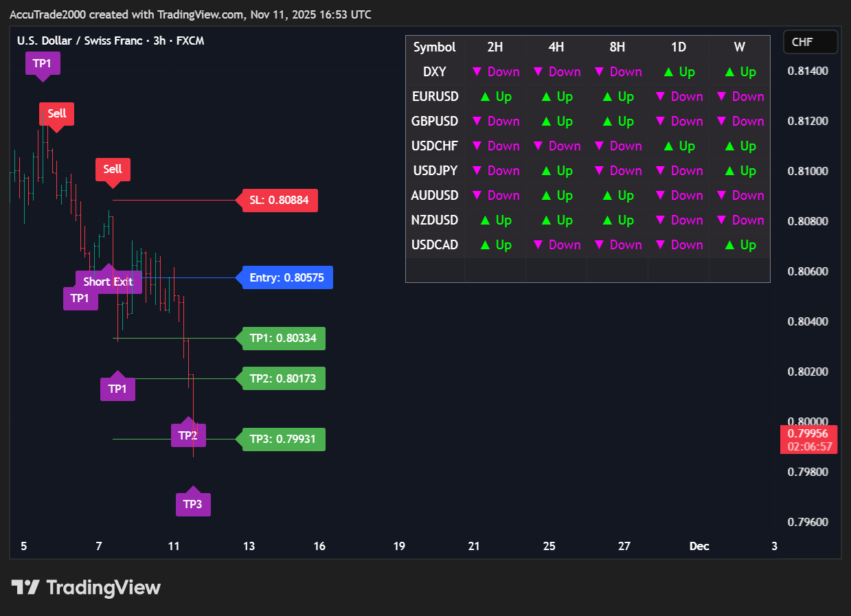Select the 1D column header in table
This screenshot has height=616, width=851.
(x=679, y=47)
